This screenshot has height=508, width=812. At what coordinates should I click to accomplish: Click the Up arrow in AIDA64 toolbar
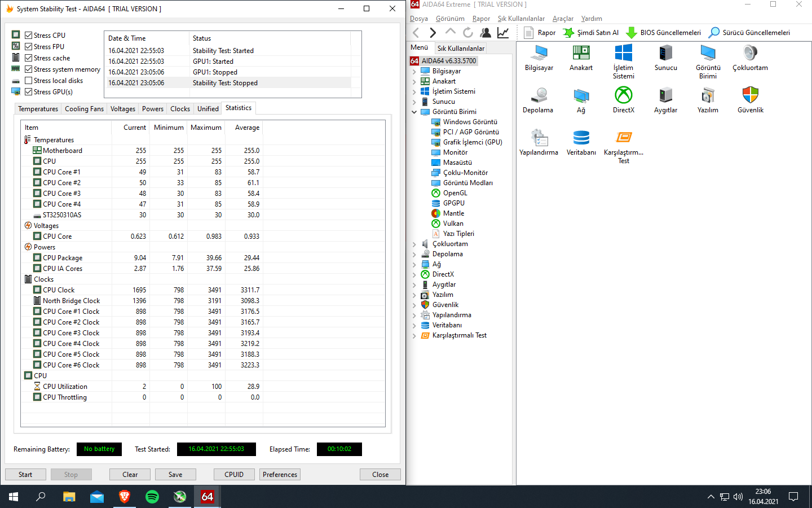pyautogui.click(x=451, y=33)
